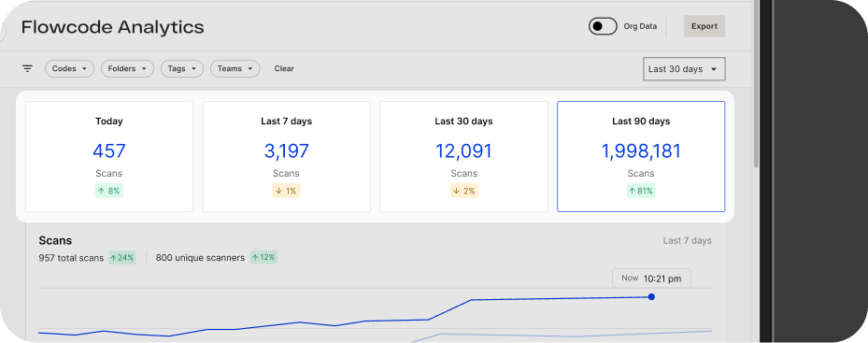The width and height of the screenshot is (868, 343).
Task: Click the Scans chart heading
Action: pos(55,240)
